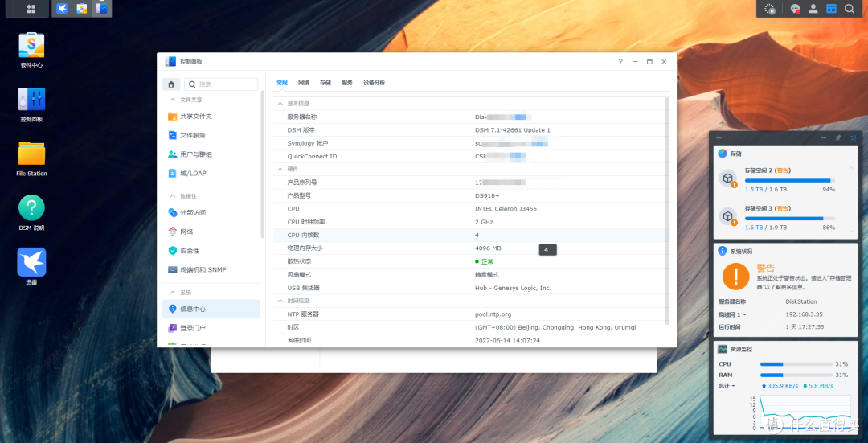Open 用户与群组 in the sidebar

(211, 154)
